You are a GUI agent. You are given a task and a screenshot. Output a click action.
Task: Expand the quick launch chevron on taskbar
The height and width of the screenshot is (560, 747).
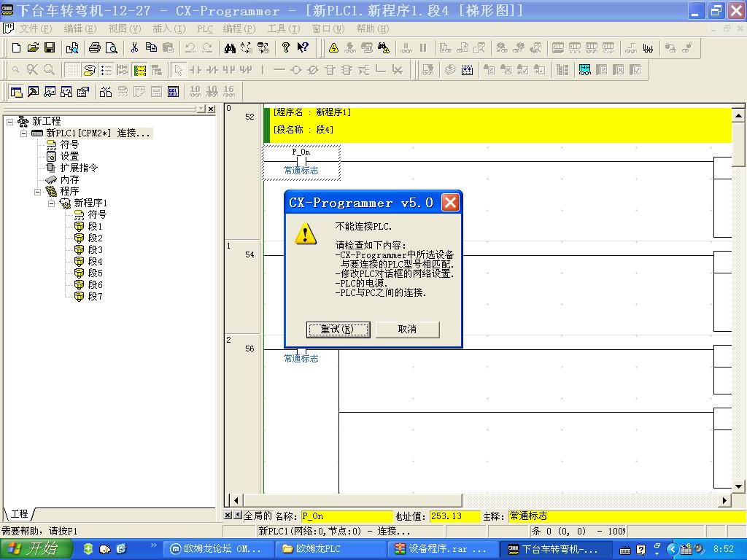153,545
